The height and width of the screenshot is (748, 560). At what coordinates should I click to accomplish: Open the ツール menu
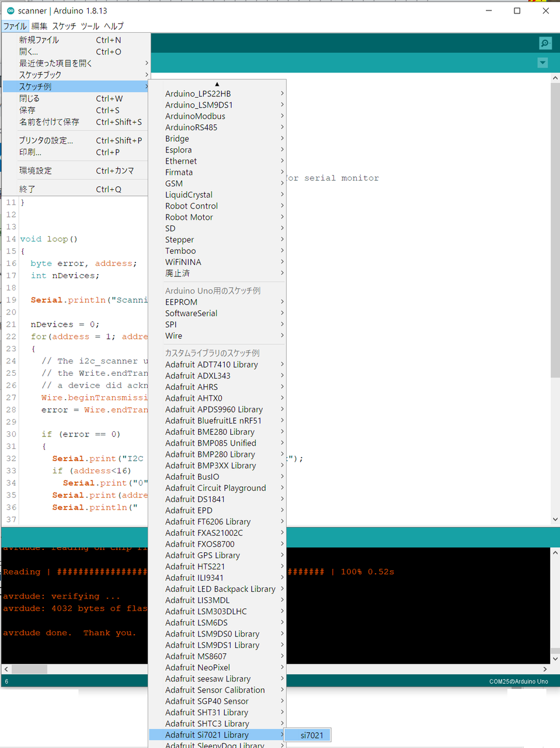pos(90,26)
